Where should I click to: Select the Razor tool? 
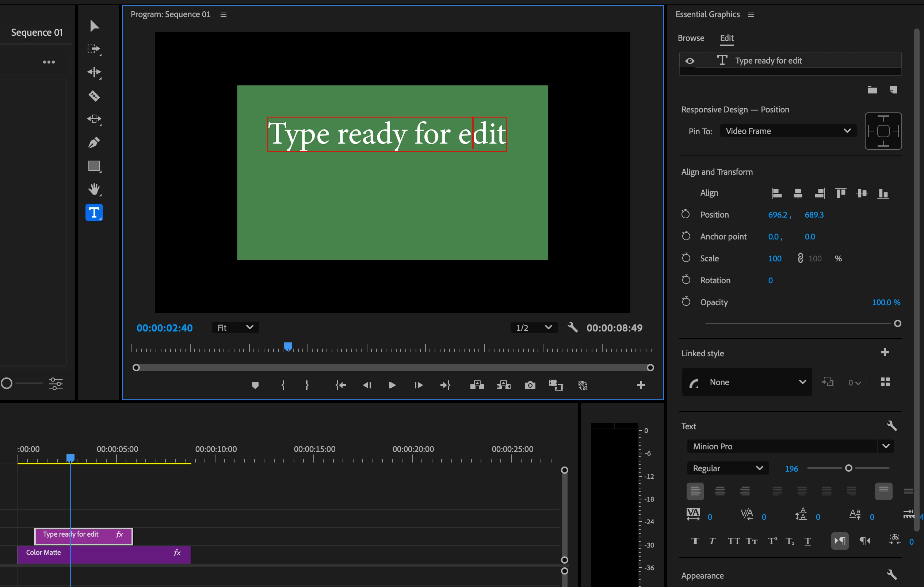tap(94, 96)
